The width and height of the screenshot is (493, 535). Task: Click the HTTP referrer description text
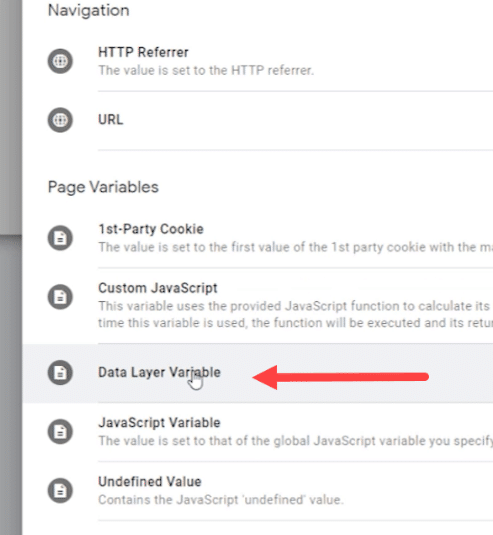pyautogui.click(x=206, y=70)
